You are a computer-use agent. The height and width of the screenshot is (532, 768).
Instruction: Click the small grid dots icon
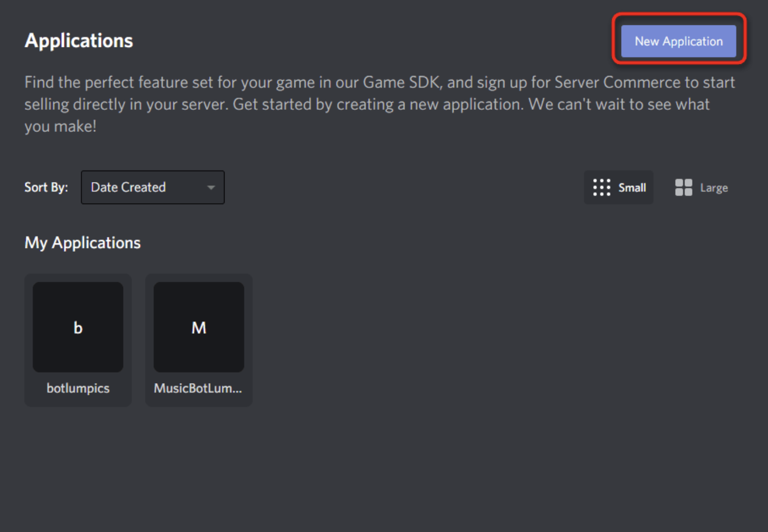point(601,187)
